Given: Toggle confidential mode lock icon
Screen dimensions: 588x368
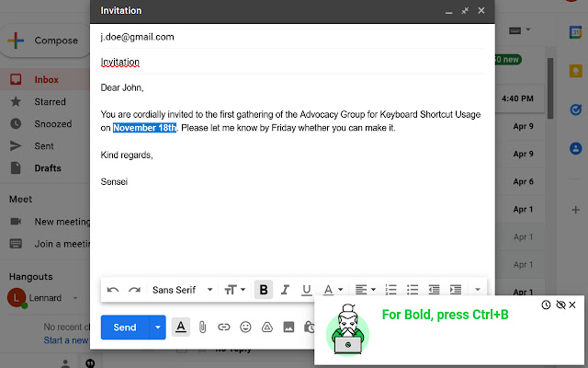Looking at the screenshot, I should pyautogui.click(x=309, y=328).
